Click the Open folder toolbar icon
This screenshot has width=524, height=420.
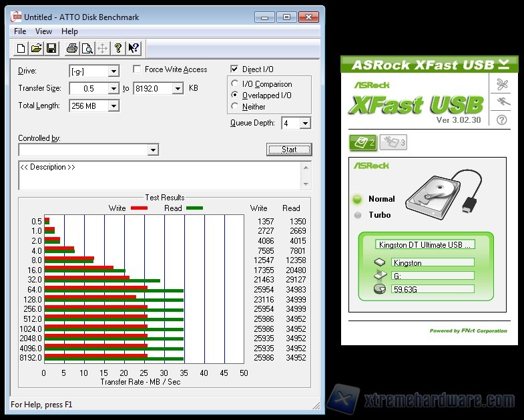click(x=37, y=48)
